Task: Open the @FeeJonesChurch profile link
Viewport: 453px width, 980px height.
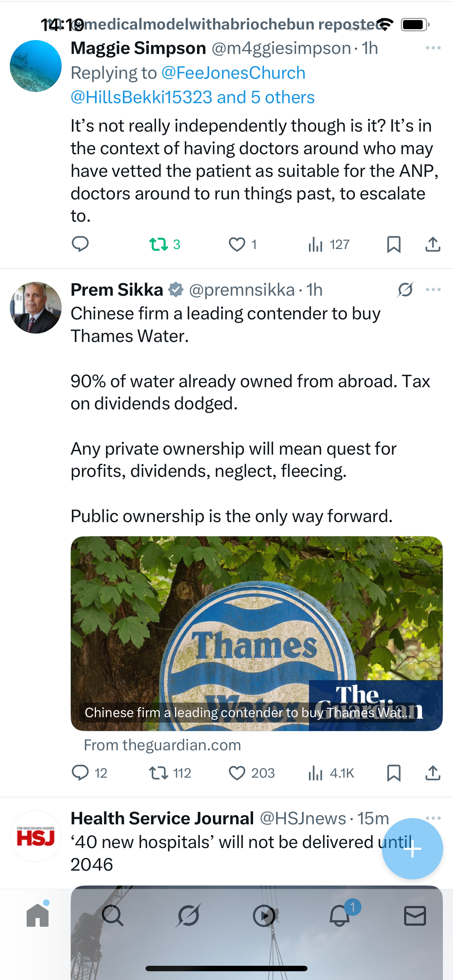Action: point(233,73)
